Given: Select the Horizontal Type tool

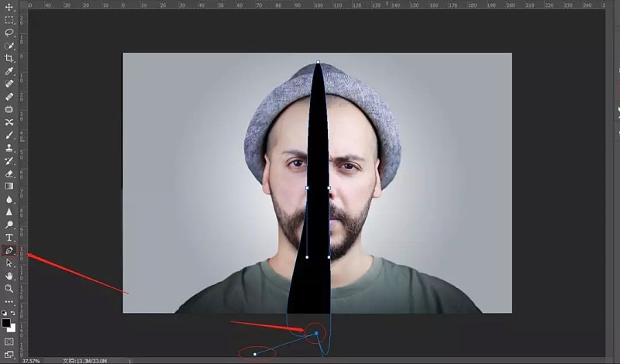Looking at the screenshot, I should pos(9,238).
